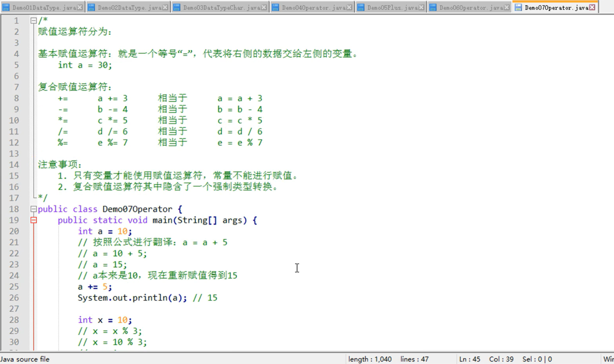Click the Ln : 45 Col : 39 status field
Image resolution: width=614 pixels, height=364 pixels.
pos(486,359)
